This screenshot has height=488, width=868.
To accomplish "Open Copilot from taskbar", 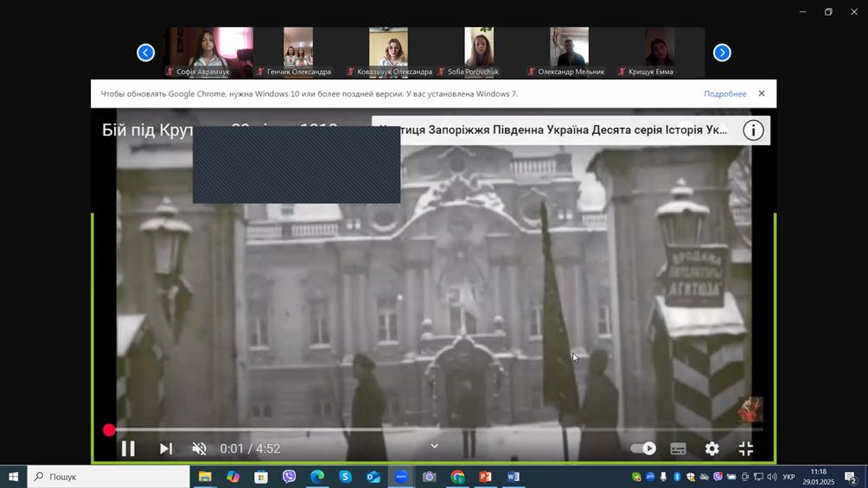I will coord(233,477).
